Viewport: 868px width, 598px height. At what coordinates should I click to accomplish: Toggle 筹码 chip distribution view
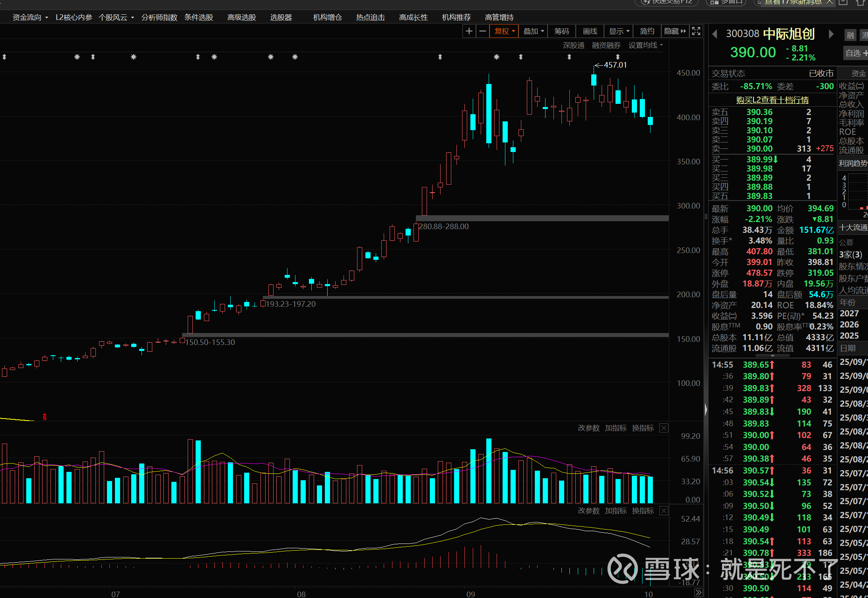coord(561,31)
